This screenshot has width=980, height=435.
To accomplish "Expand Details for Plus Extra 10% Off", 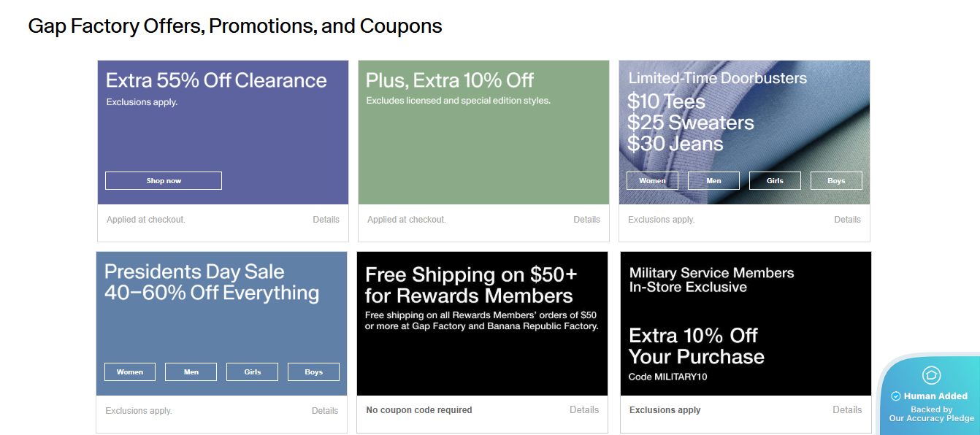I will coord(586,220).
